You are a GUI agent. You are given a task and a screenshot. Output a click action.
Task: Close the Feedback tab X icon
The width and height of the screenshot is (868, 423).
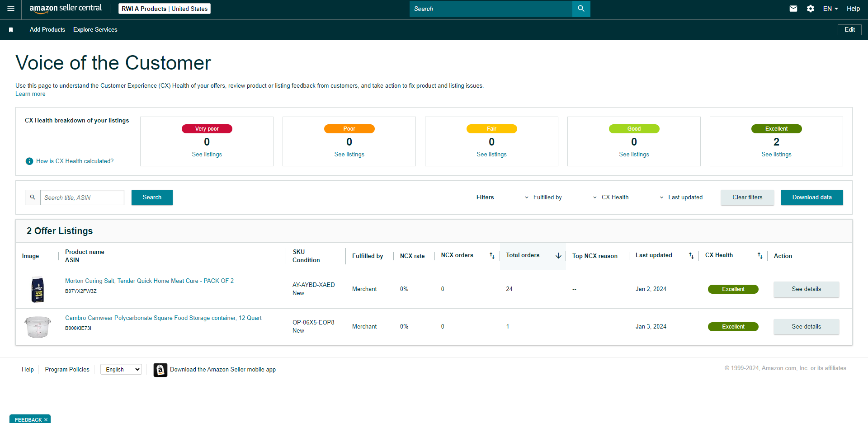pyautogui.click(x=46, y=420)
